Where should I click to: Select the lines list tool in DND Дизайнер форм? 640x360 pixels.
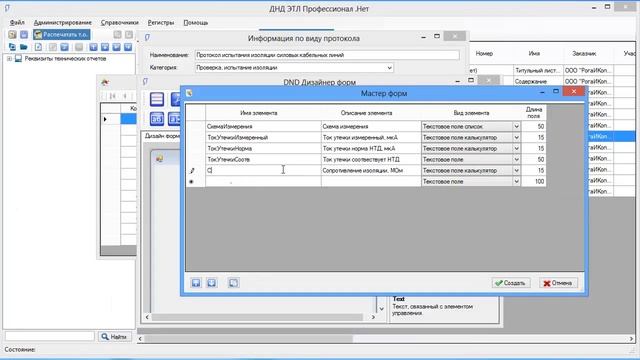coord(157,99)
